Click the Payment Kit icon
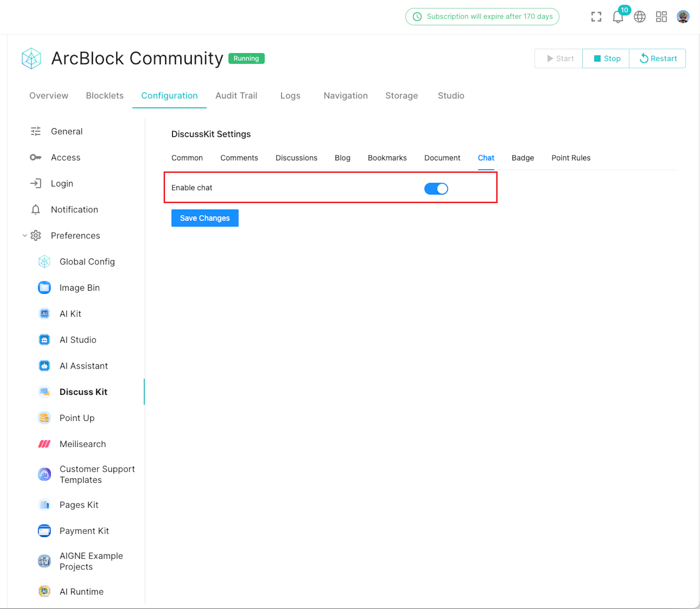Image resolution: width=700 pixels, height=609 pixels. pyautogui.click(x=44, y=531)
